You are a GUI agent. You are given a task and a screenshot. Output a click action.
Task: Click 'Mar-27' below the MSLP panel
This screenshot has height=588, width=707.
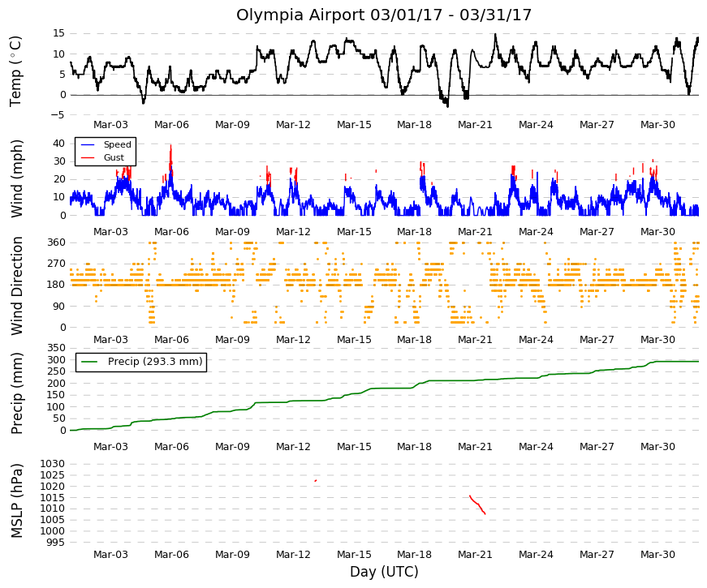point(597,555)
